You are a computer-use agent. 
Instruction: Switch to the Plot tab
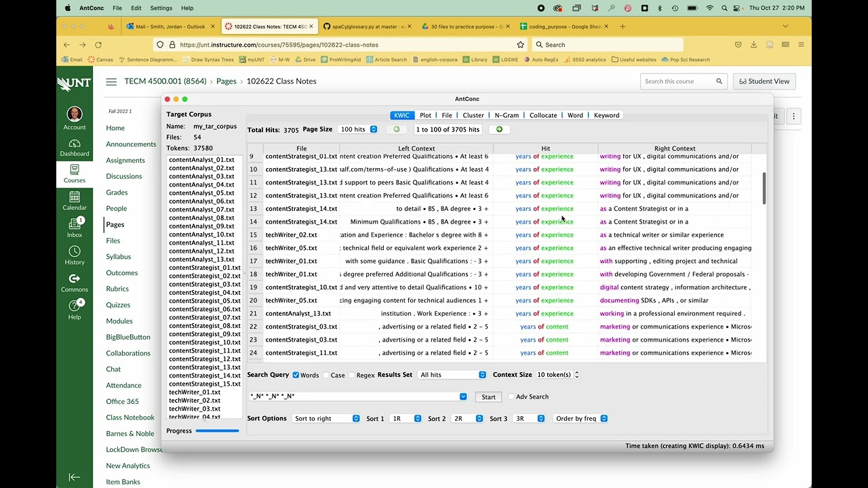pyautogui.click(x=425, y=115)
